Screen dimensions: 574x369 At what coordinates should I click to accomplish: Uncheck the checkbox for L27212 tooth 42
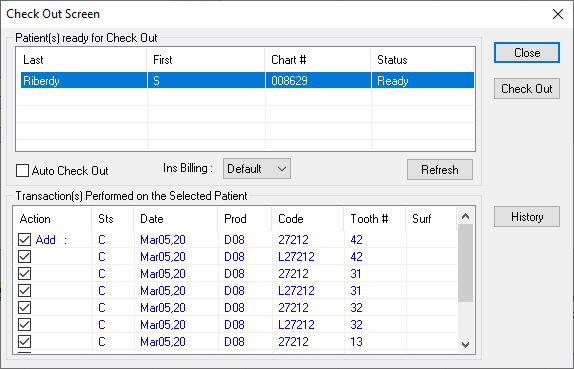coord(25,257)
